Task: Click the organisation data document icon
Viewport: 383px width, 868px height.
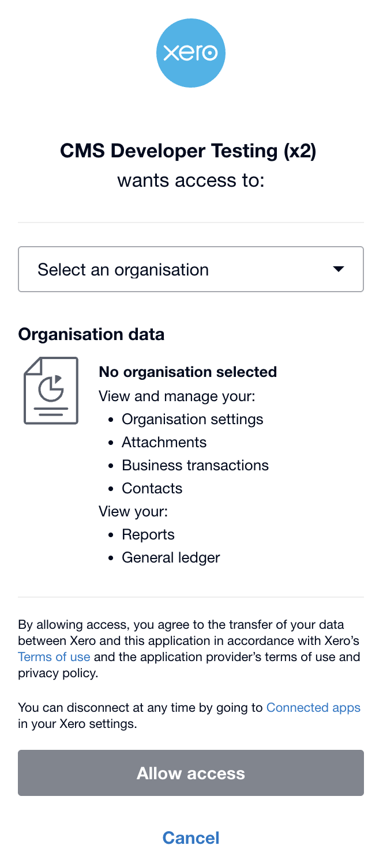Action: (x=51, y=390)
